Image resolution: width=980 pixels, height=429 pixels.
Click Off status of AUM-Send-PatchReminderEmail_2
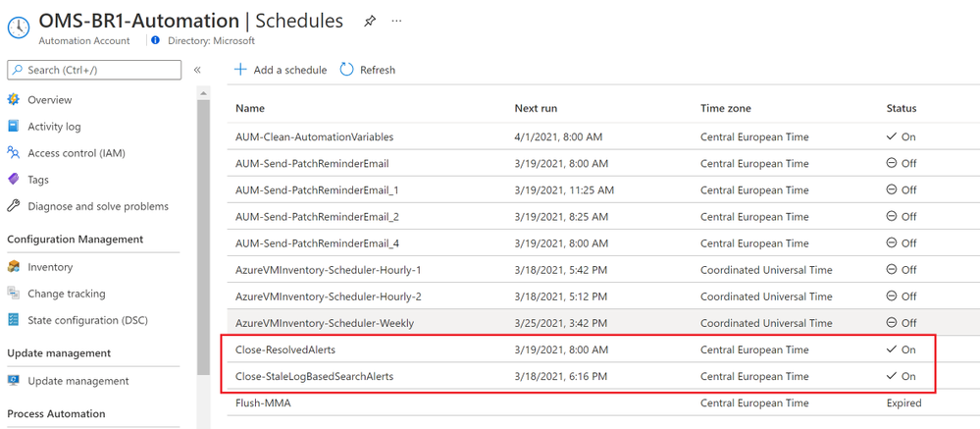pyautogui.click(x=902, y=216)
